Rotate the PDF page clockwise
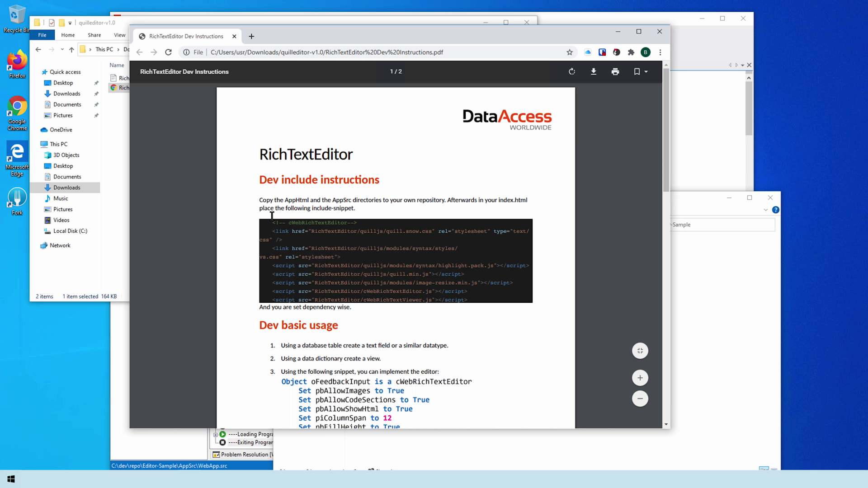868x488 pixels. pyautogui.click(x=572, y=71)
